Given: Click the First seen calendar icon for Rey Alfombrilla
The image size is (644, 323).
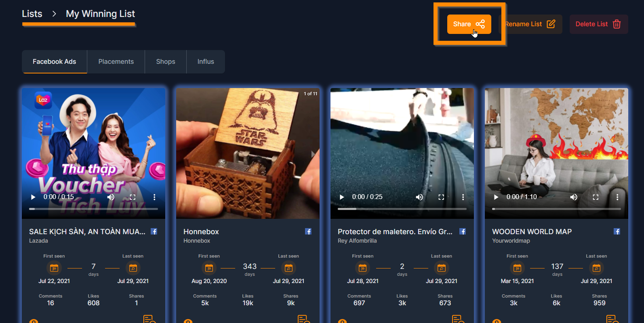Looking at the screenshot, I should tap(363, 268).
